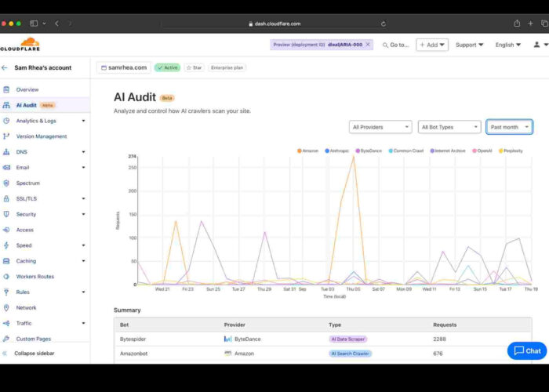The image size is (549, 392).
Task: Toggle Anthropic series in chart legend
Action: 336,151
